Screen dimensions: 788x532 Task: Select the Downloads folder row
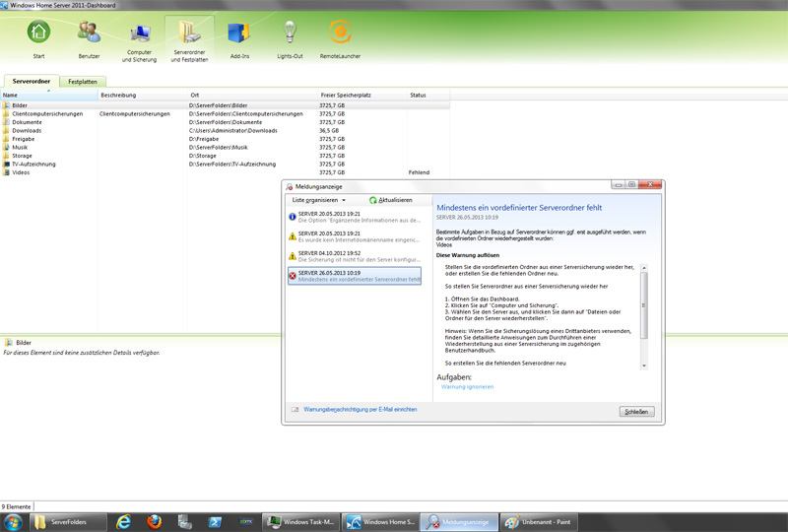(x=225, y=131)
